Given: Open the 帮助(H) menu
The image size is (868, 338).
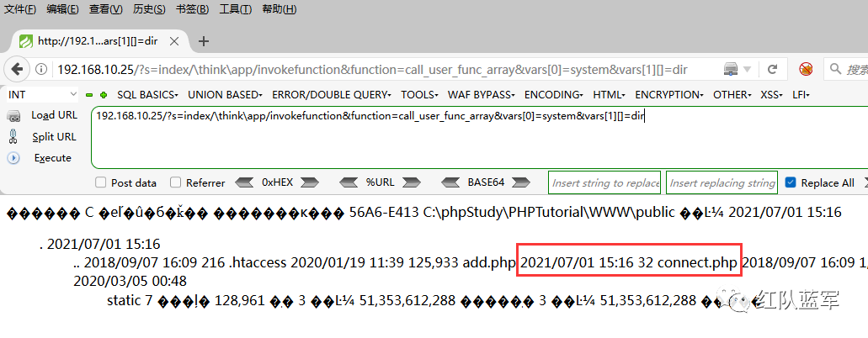Looking at the screenshot, I should point(280,9).
